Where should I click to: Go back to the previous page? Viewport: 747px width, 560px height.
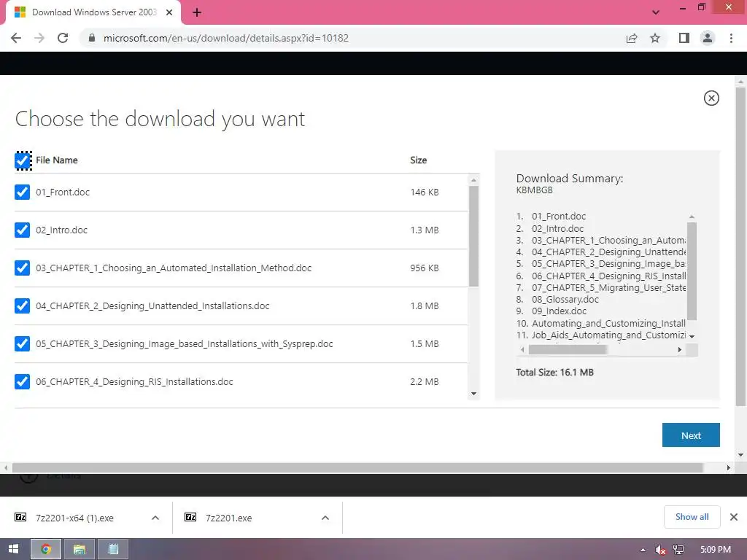[16, 38]
